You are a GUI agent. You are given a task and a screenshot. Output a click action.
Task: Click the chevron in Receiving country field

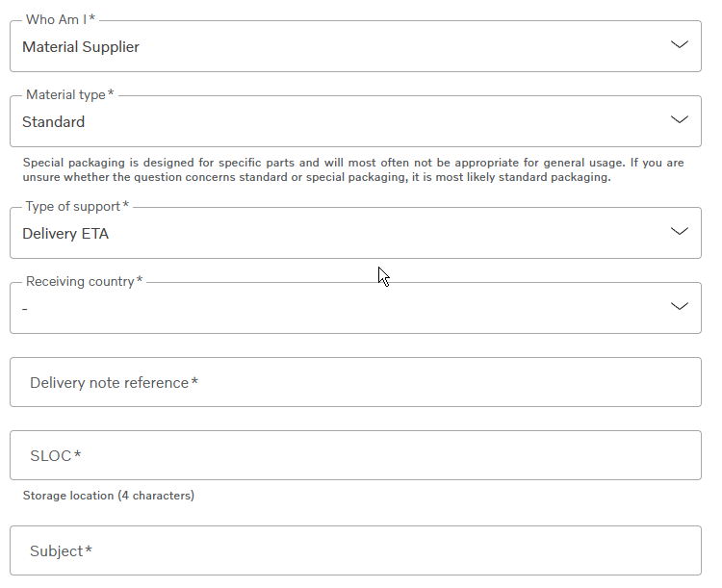pyautogui.click(x=680, y=306)
